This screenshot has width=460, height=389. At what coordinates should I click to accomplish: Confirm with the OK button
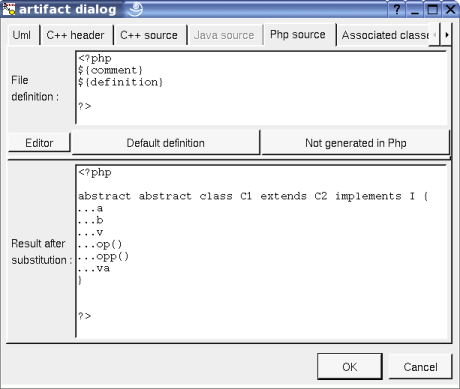(x=350, y=367)
